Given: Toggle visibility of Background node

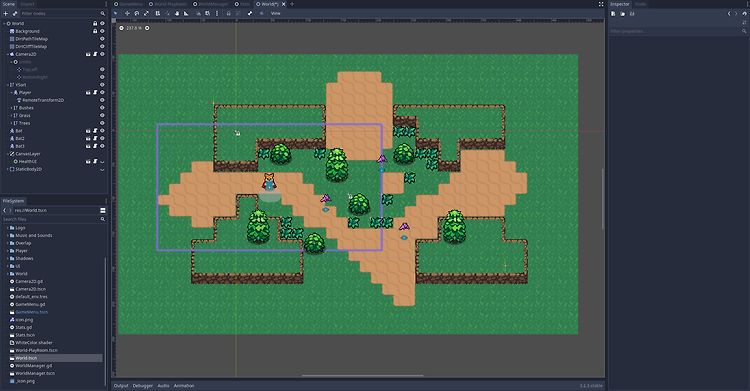Looking at the screenshot, I should (x=102, y=31).
